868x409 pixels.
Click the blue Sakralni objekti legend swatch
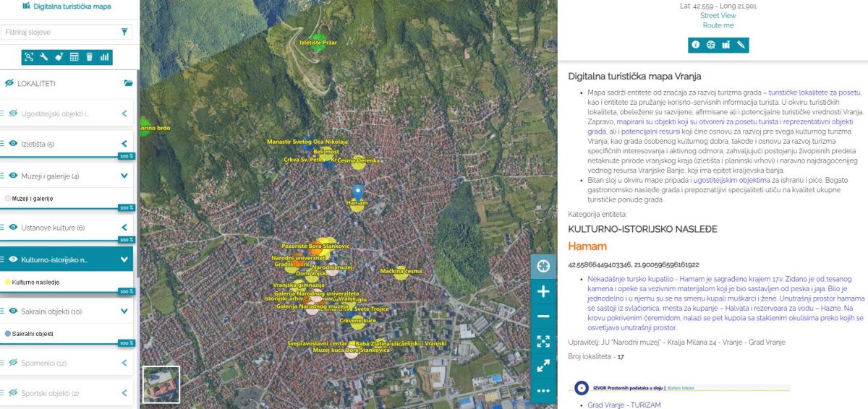tap(8, 334)
